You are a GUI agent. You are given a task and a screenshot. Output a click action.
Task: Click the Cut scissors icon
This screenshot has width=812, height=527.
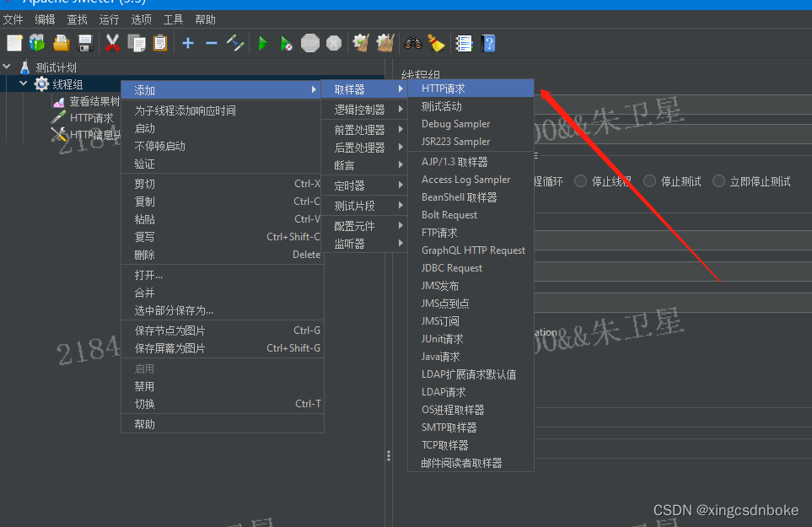point(112,43)
